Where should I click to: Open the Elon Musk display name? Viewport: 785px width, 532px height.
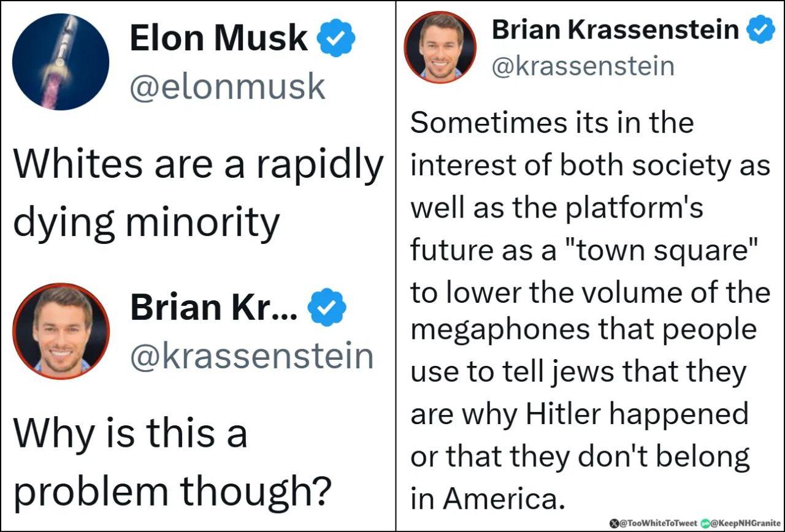tap(218, 38)
